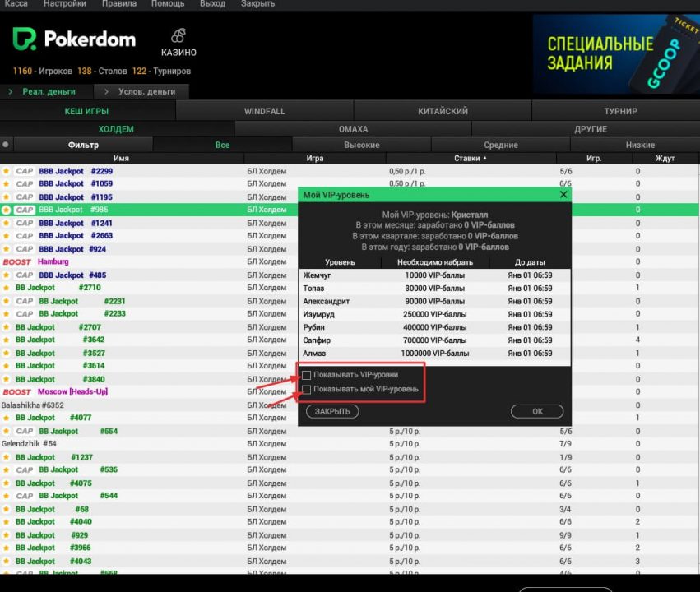The width and height of the screenshot is (700, 592).
Task: Expand the Услов. деньги tab chevron
Action: (x=106, y=92)
